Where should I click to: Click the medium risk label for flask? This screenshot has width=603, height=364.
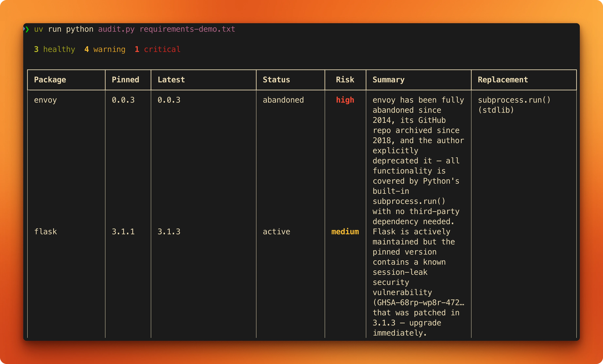click(345, 231)
